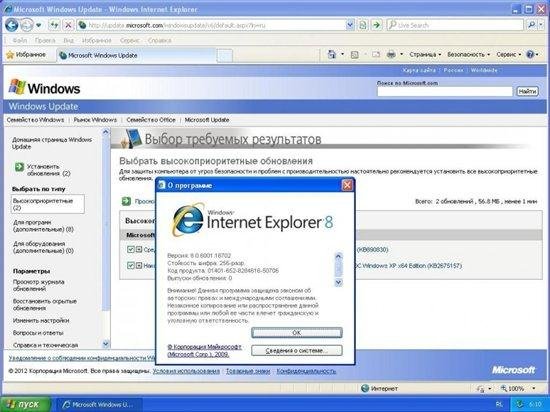Select Высокоприоритетные (2) in the sidebar
This screenshot has height=412, width=550.
tap(48, 204)
